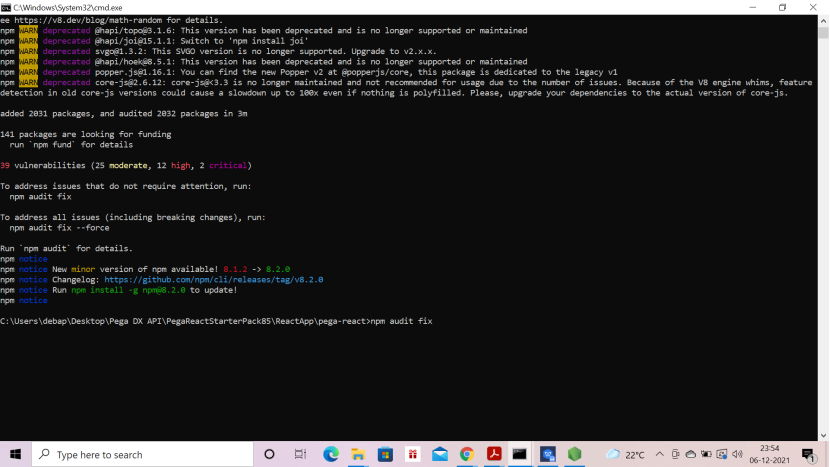Open network status tray icon

pos(721,454)
